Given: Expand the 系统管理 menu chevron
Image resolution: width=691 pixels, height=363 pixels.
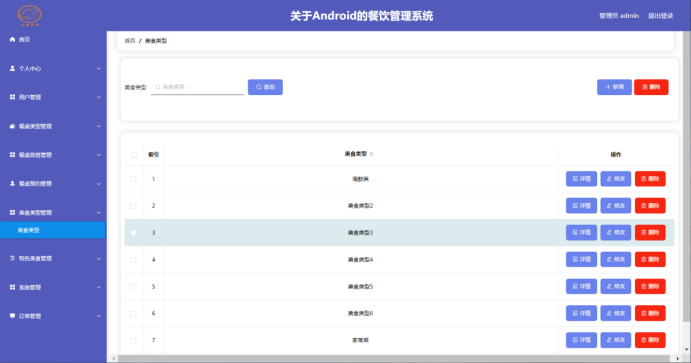Looking at the screenshot, I should pos(99,288).
